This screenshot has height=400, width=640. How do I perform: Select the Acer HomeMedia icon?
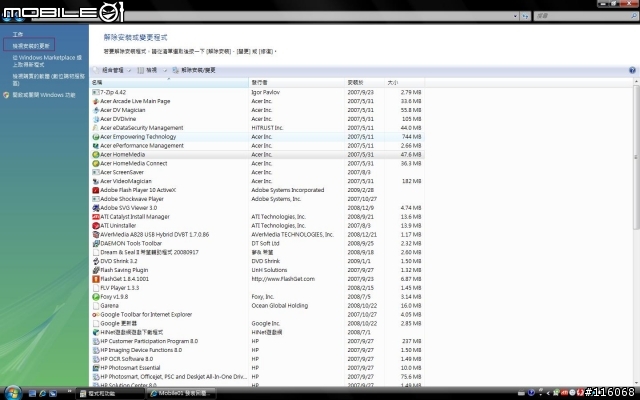pos(96,155)
